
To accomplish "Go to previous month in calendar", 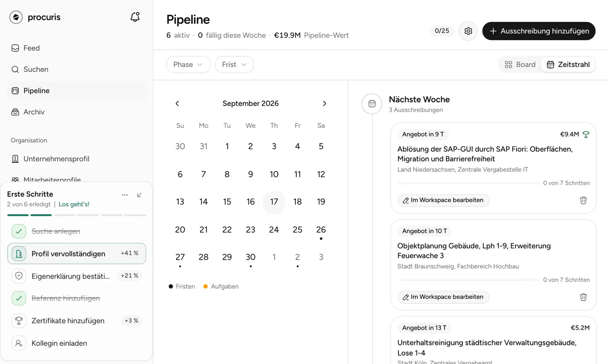I will (x=177, y=103).
